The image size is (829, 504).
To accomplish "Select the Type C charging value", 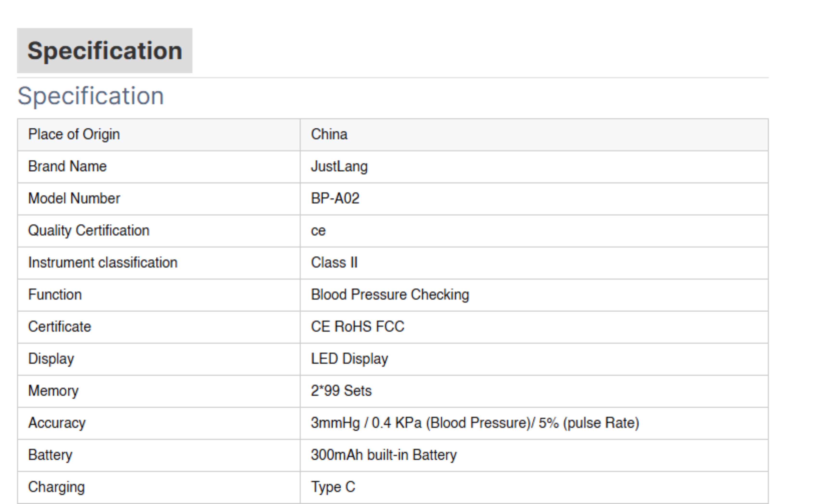I will 333,487.
